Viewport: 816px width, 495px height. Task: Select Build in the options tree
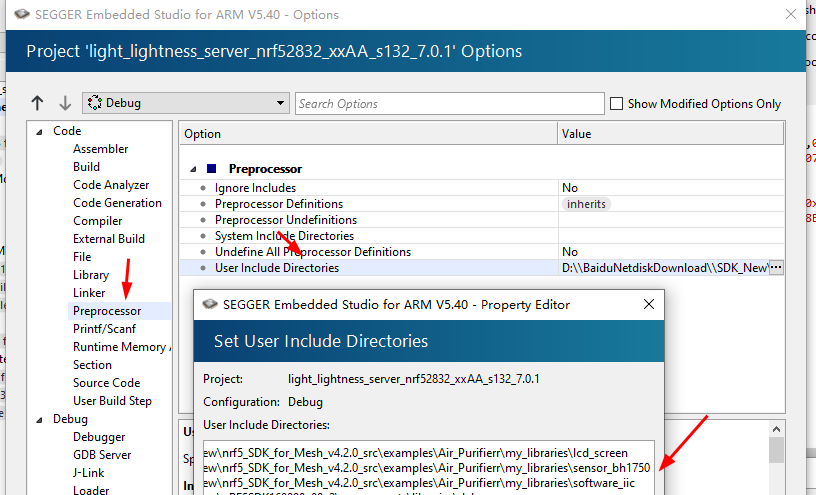click(86, 167)
